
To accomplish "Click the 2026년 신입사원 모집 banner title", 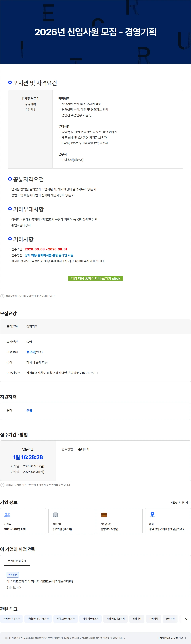I will (x=95, y=32).
